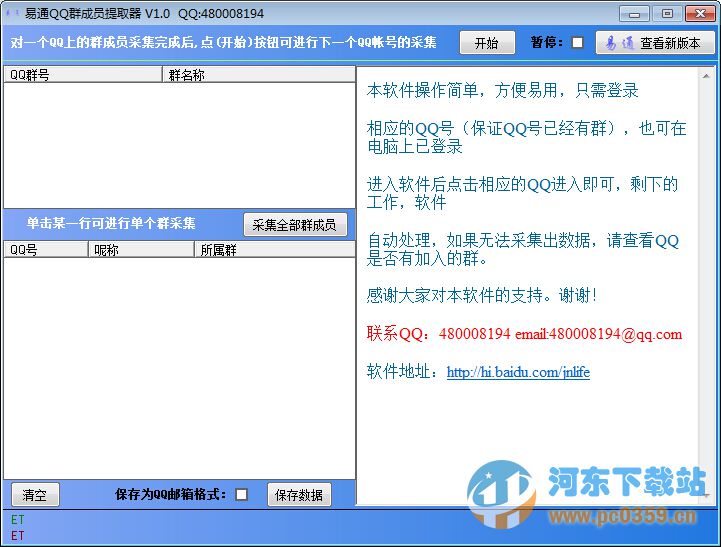Click 保存数据 save data button
This screenshot has width=721, height=547.
299,495
